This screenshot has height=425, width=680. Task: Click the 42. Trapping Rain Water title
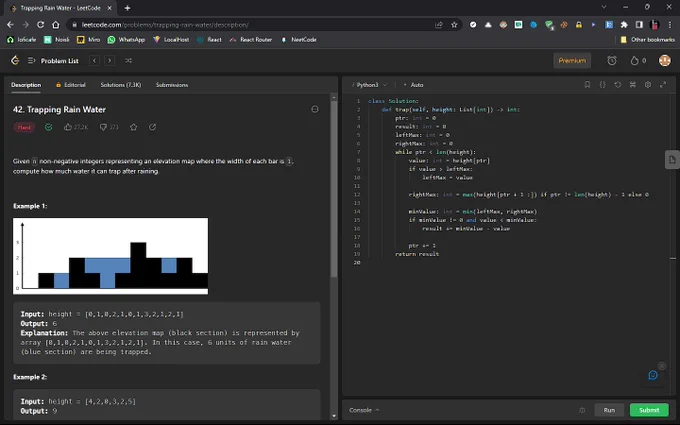[x=59, y=109]
